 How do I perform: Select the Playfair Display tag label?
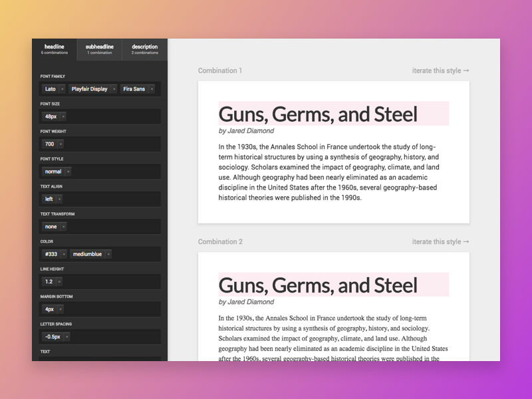click(89, 89)
